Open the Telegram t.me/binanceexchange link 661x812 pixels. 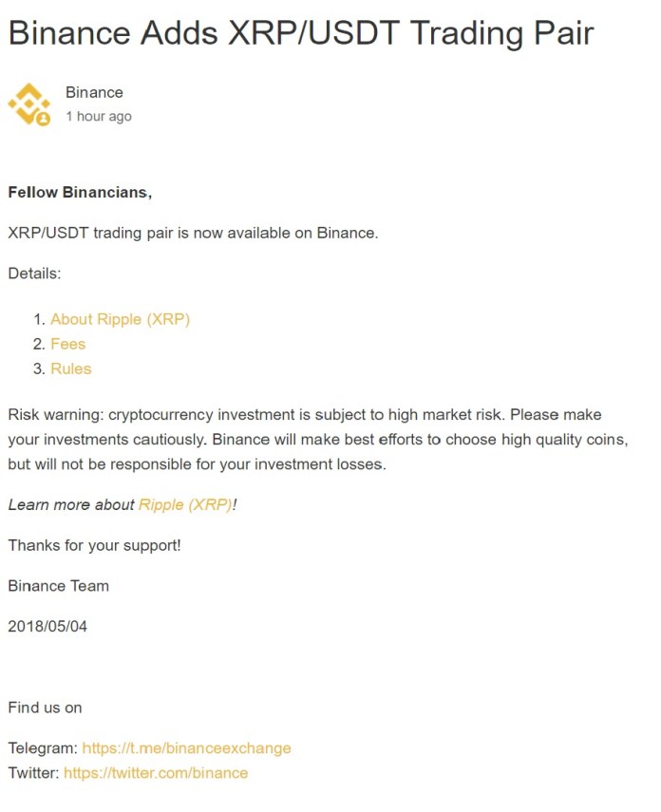[x=186, y=748]
